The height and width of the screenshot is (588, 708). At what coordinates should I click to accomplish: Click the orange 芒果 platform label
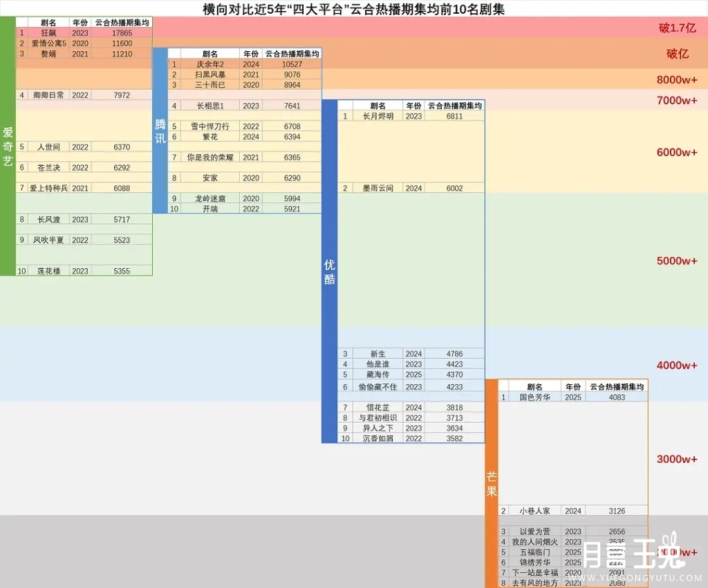492,484
